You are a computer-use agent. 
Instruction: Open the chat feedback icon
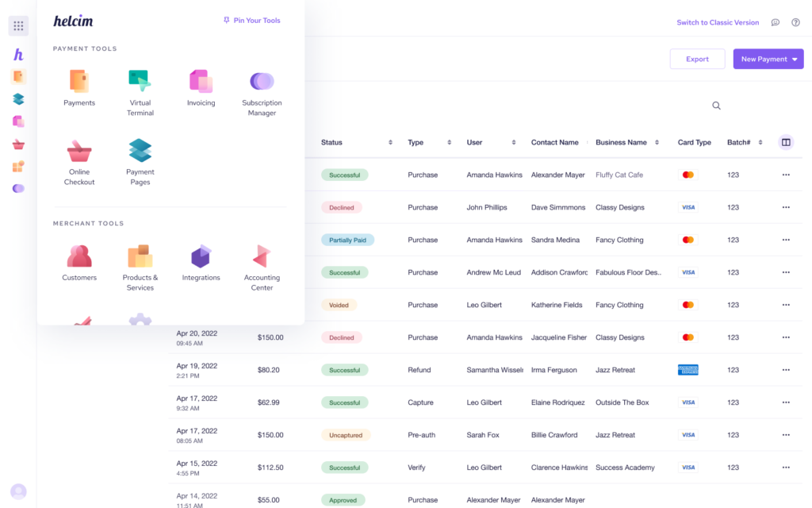(776, 22)
